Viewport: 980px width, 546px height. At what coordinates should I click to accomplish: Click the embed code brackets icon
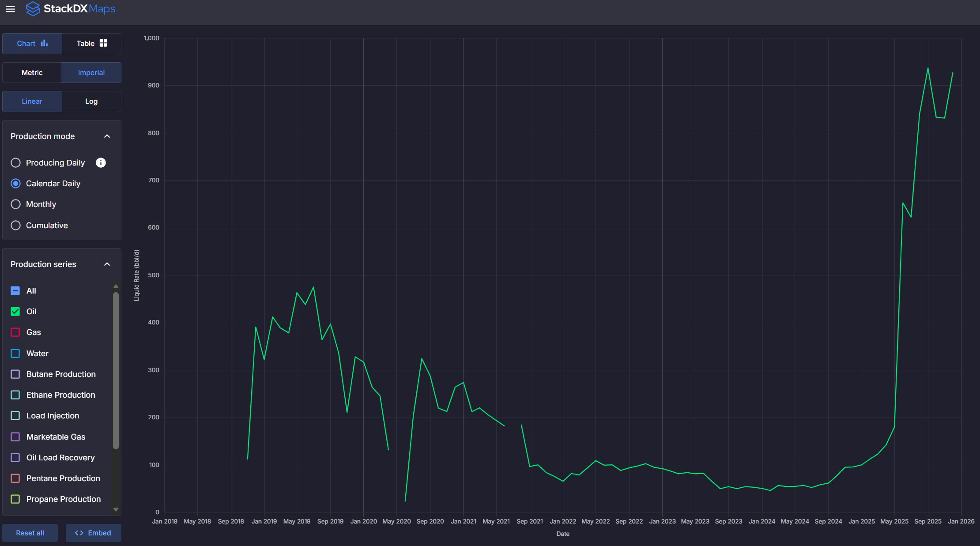pyautogui.click(x=79, y=533)
